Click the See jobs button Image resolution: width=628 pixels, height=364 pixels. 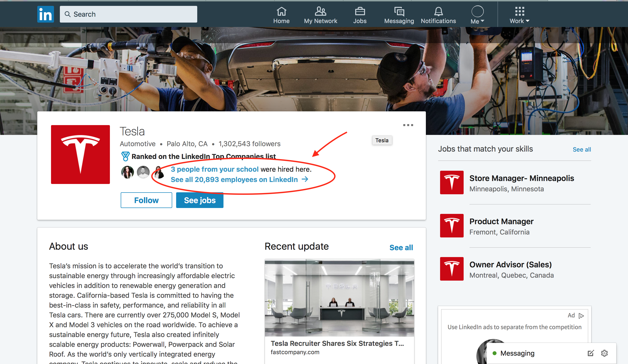(x=200, y=200)
